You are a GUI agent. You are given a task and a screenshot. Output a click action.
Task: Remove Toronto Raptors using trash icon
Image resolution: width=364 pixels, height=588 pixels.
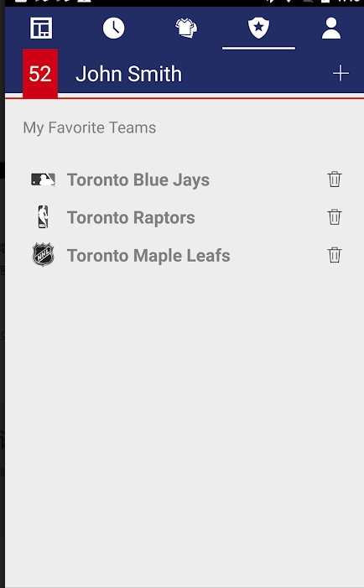335,217
